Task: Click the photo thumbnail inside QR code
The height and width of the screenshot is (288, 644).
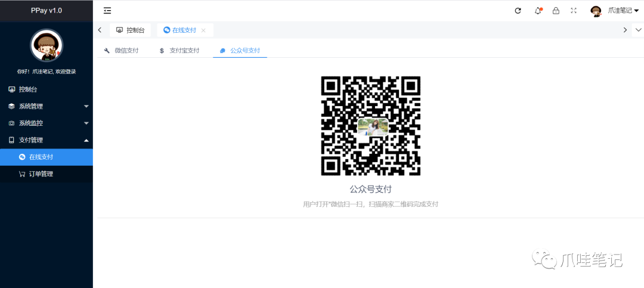Action: tap(373, 127)
